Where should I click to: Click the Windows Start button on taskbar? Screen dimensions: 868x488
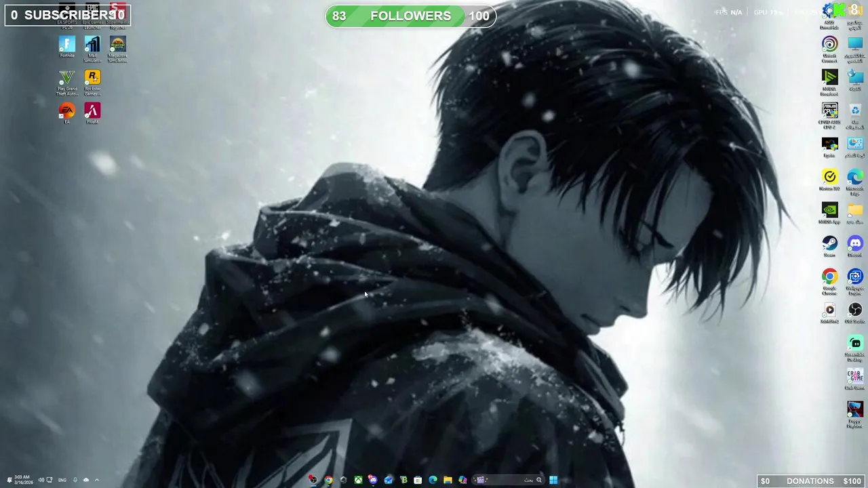pos(553,480)
